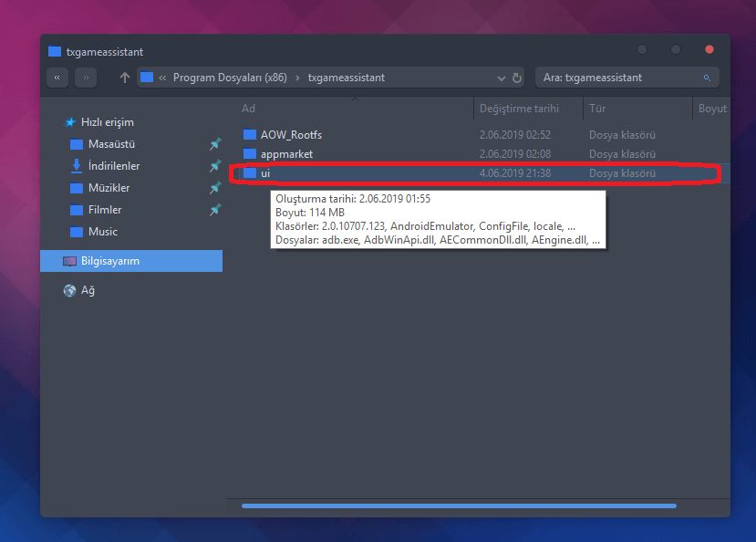Sort by the Boyut column header
The height and width of the screenshot is (542, 756).
pyautogui.click(x=712, y=109)
